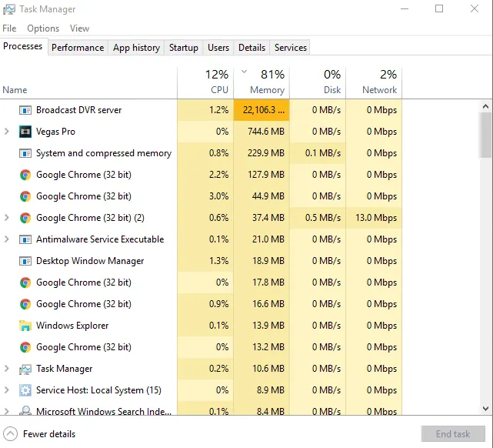The image size is (493, 448).
Task: Click the Fewer details circular arrow icon
Action: pyautogui.click(x=10, y=434)
